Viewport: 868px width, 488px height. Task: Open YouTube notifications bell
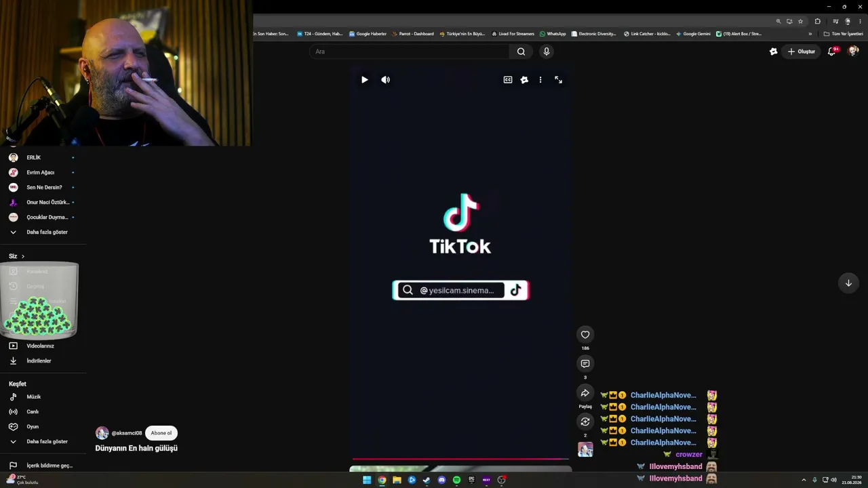click(832, 52)
